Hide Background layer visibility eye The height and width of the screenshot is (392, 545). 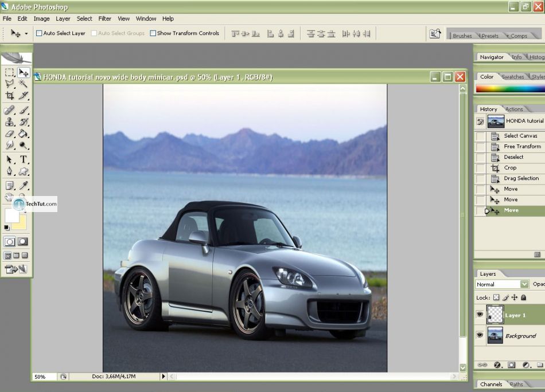(480, 335)
